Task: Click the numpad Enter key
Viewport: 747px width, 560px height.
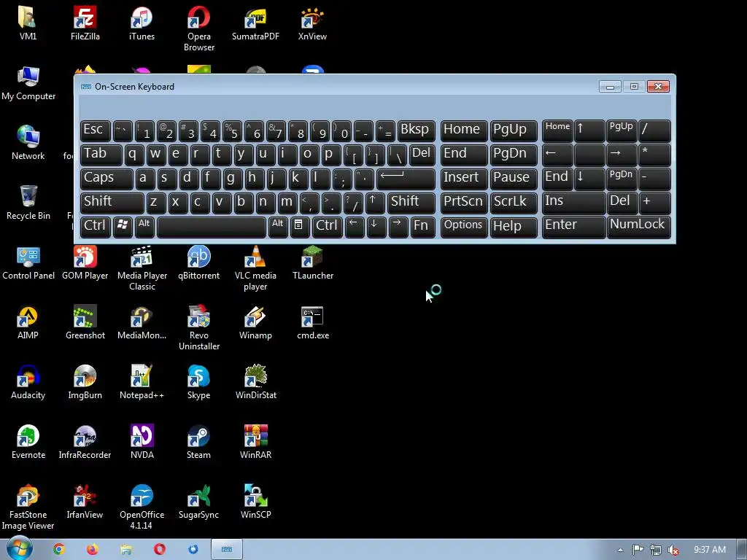Action: [x=573, y=227]
